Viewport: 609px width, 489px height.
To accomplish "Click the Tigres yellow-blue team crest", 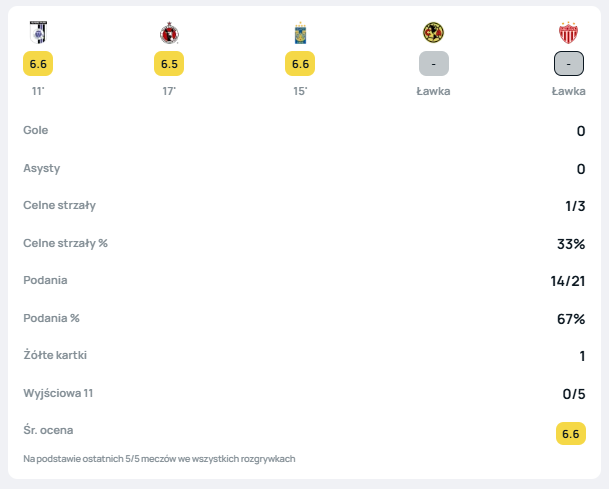I will click(300, 33).
